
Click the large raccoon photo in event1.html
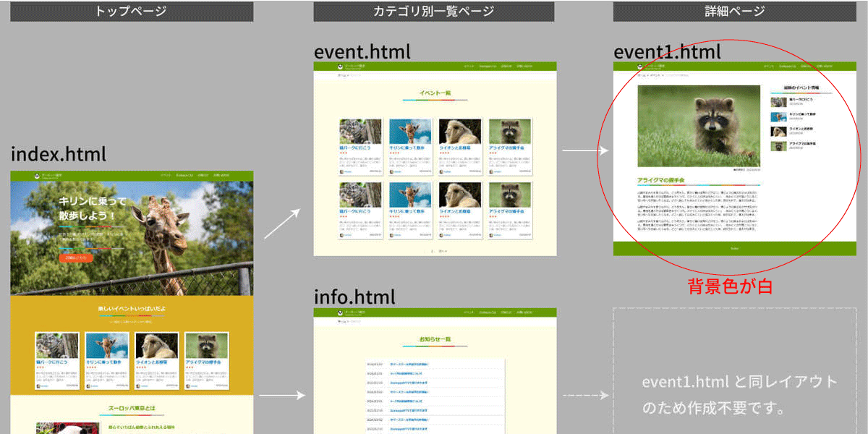click(699, 126)
